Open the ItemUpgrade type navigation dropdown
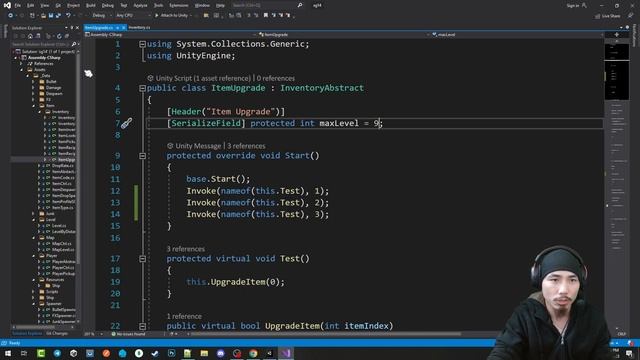The width and height of the screenshot is (640, 360). (x=343, y=35)
